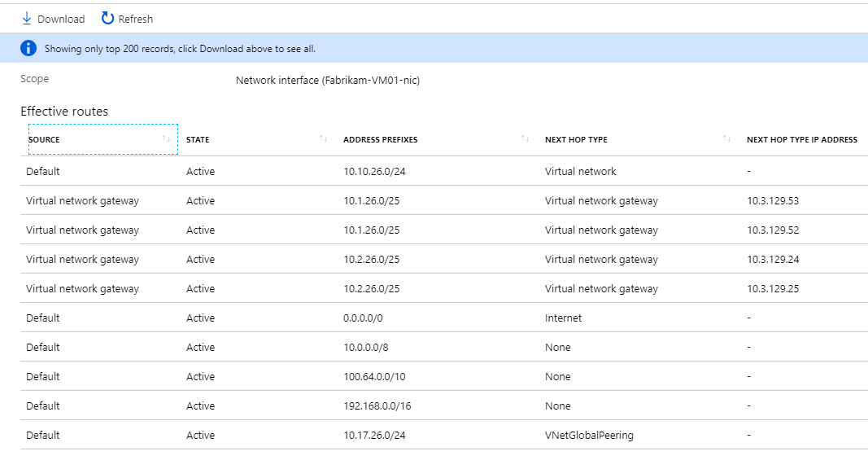868x469 pixels.
Task: Click the Fabrikam-VM01-nic scope value
Action: (327, 80)
